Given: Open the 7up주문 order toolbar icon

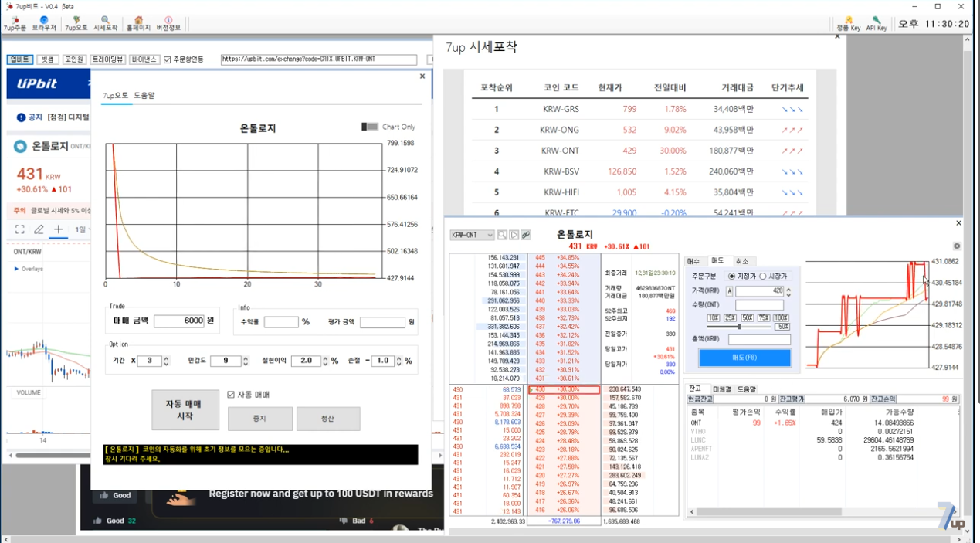Looking at the screenshot, I should 15,24.
